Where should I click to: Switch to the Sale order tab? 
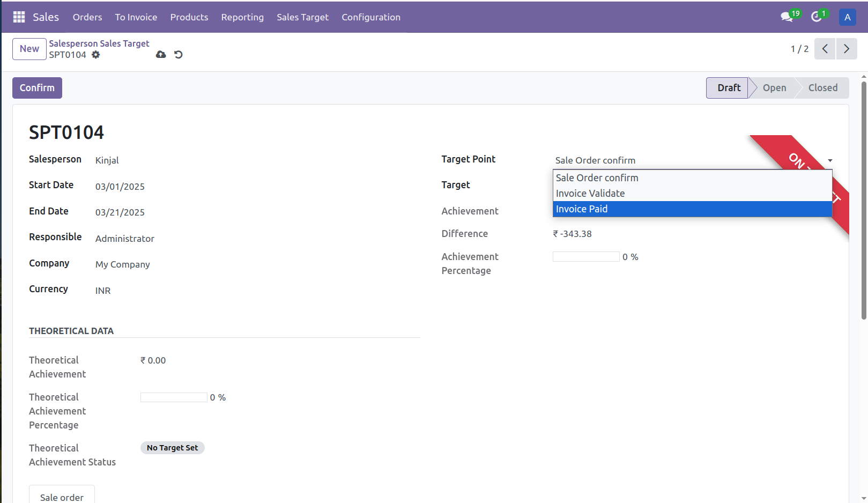[x=62, y=497]
